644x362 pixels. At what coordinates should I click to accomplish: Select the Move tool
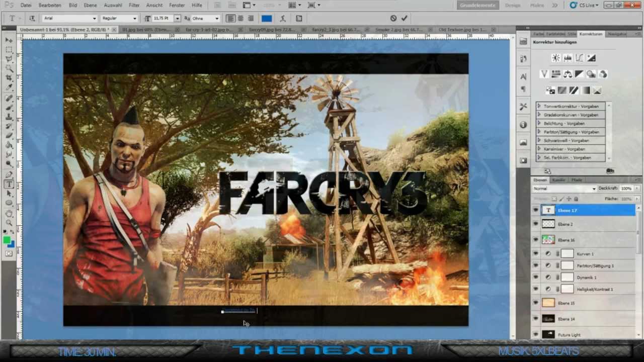(9, 40)
